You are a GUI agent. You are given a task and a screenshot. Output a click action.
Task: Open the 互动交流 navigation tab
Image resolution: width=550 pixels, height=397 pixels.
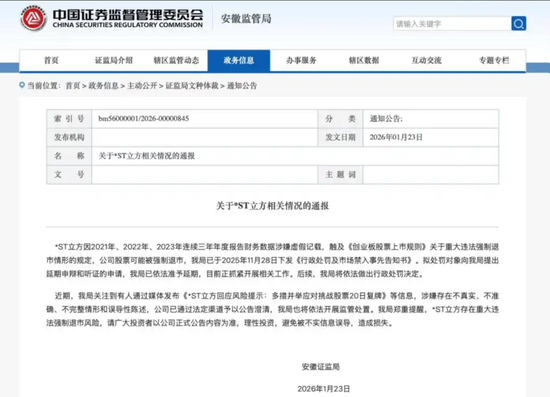pyautogui.click(x=426, y=60)
